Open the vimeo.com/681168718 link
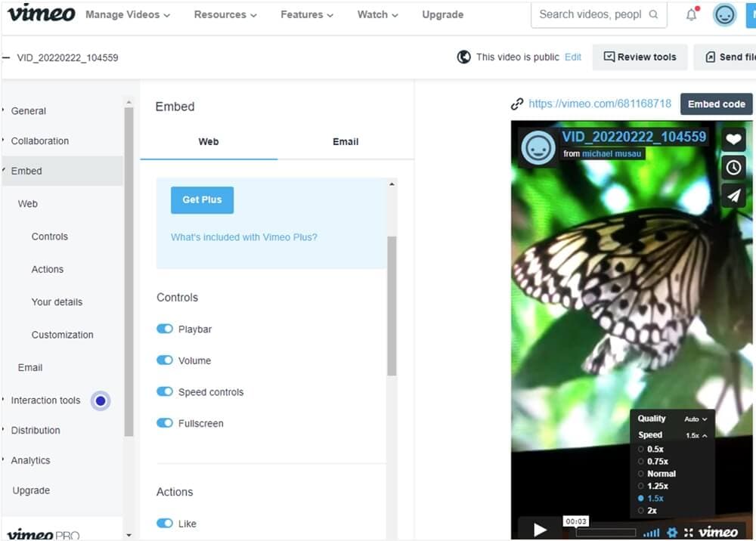Screen dimensions: 756x541 click(x=600, y=104)
